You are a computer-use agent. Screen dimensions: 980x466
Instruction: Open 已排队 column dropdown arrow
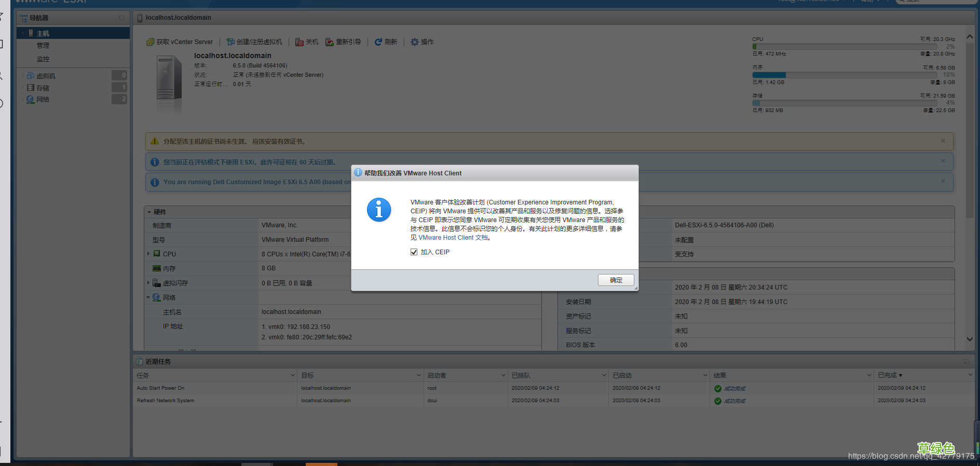(x=604, y=375)
